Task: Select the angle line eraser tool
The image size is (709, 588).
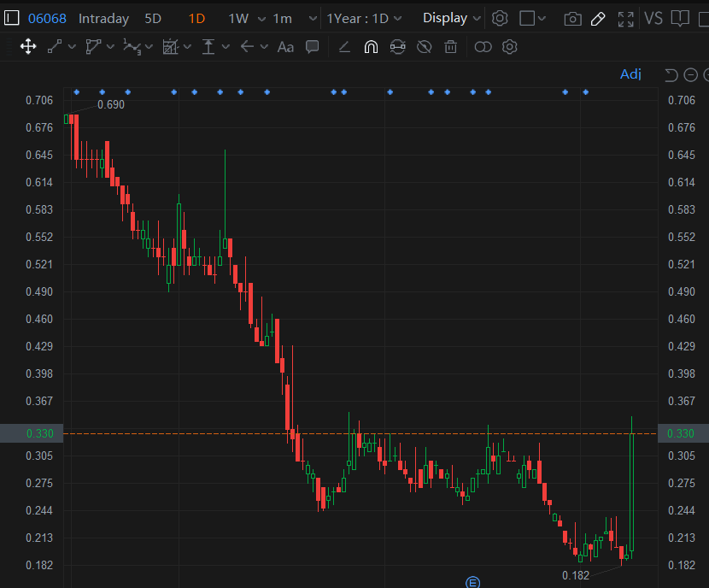Action: coord(344,47)
